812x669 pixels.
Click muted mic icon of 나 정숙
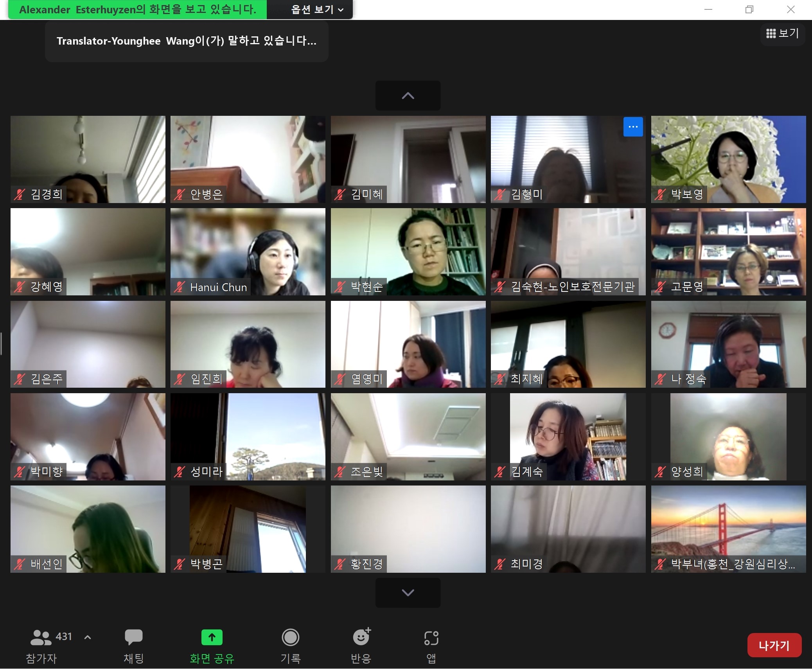(660, 379)
